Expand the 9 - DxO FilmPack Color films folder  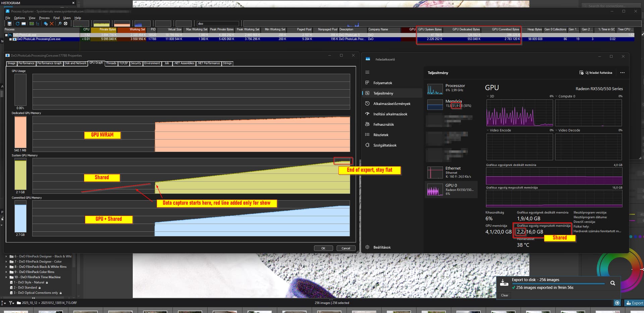tap(6, 272)
